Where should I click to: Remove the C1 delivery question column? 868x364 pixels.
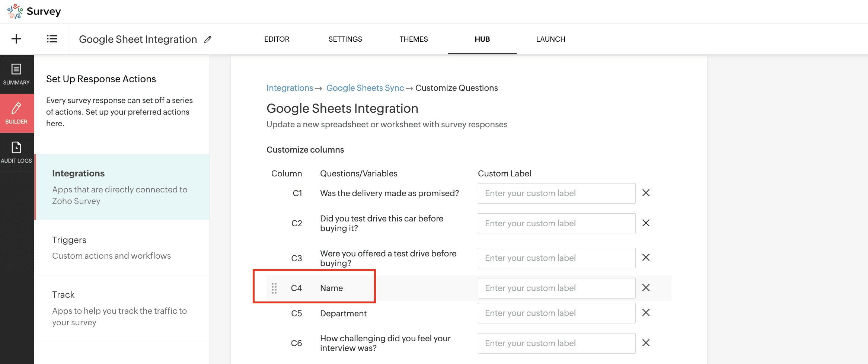[646, 193]
